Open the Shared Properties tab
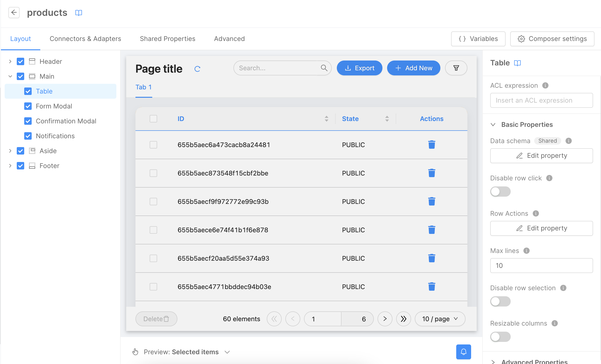Image resolution: width=601 pixels, height=364 pixels. coord(168,39)
